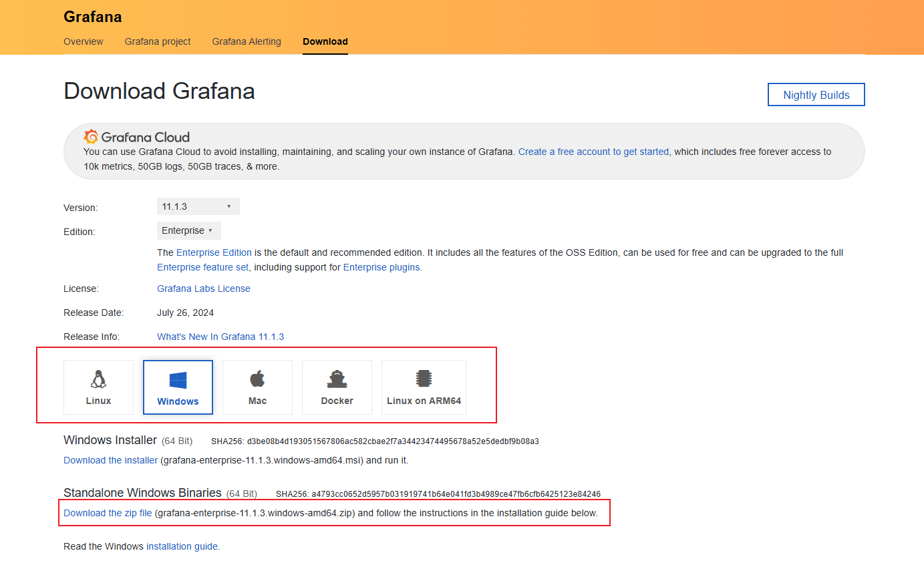Click the License label
This screenshot has width=924, height=569.
81,289
